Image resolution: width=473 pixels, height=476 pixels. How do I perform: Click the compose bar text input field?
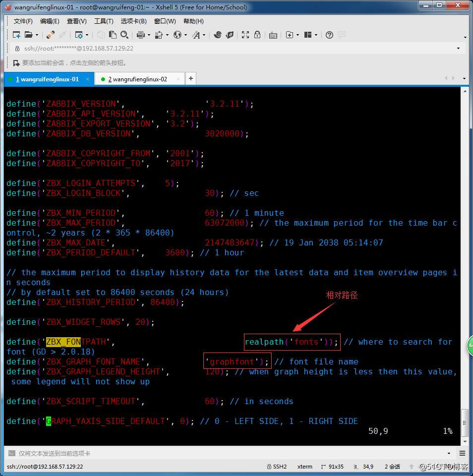231,453
